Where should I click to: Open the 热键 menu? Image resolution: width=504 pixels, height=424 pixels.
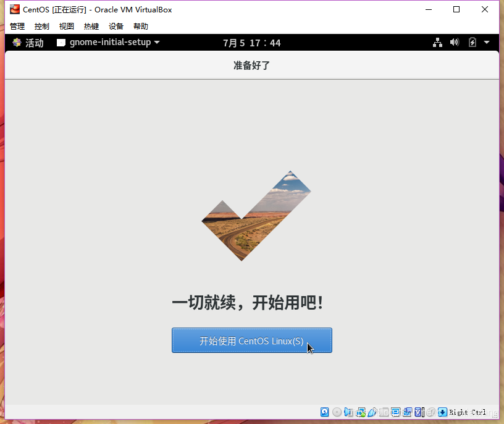(91, 27)
